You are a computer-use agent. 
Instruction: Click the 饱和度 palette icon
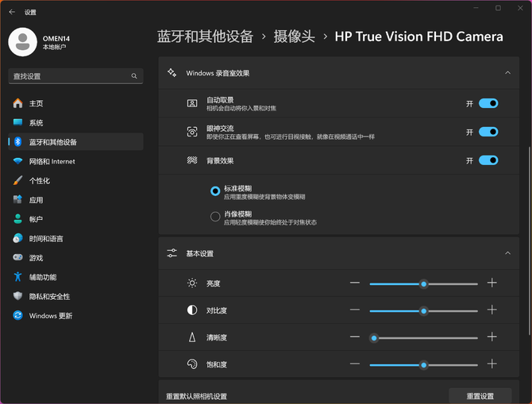click(x=192, y=364)
